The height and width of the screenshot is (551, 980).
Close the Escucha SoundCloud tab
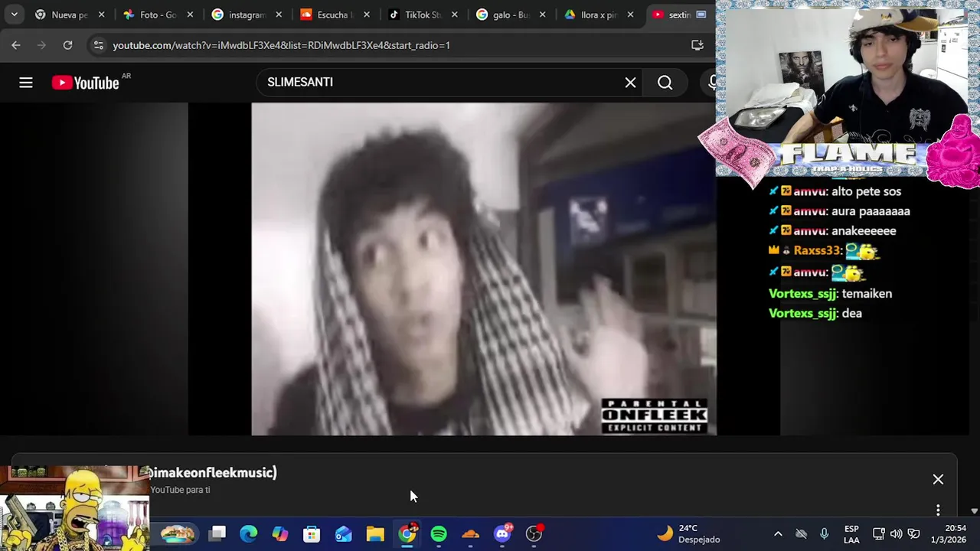pos(367,15)
